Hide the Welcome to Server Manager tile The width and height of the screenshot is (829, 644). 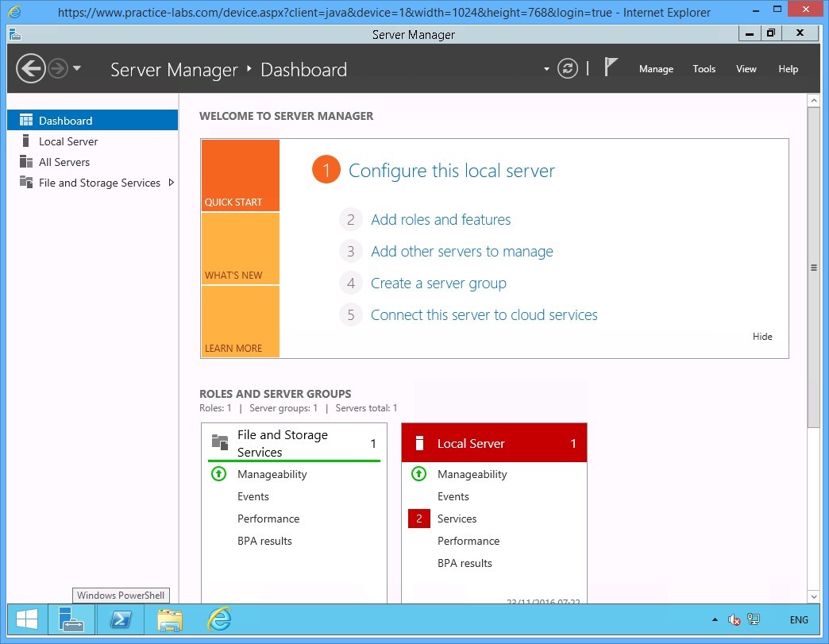762,336
